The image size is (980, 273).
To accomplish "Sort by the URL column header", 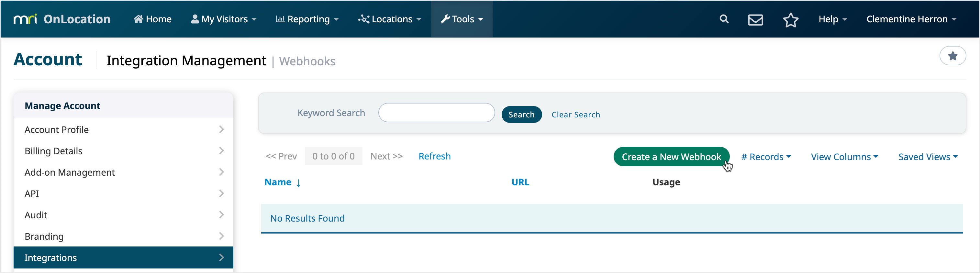I will 520,182.
